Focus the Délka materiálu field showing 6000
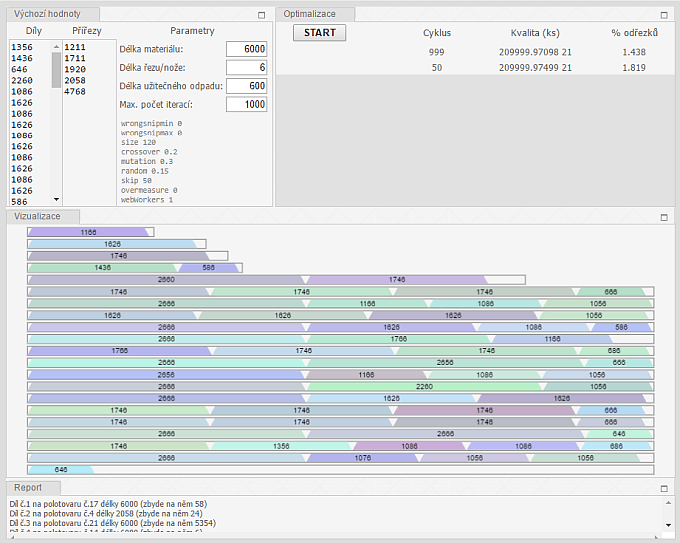This screenshot has width=680, height=543. [x=246, y=49]
